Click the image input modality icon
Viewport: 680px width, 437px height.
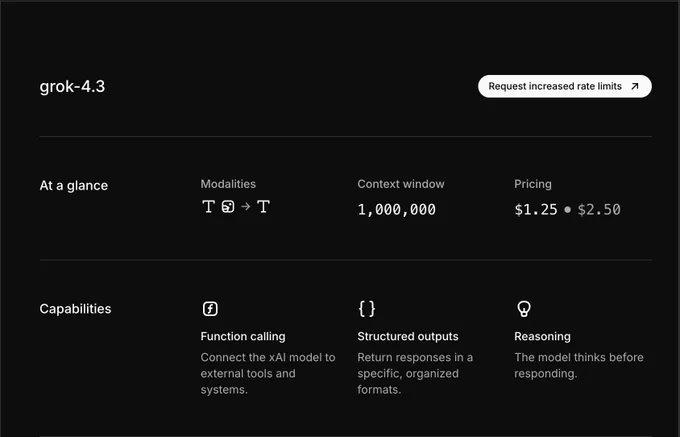tap(228, 207)
